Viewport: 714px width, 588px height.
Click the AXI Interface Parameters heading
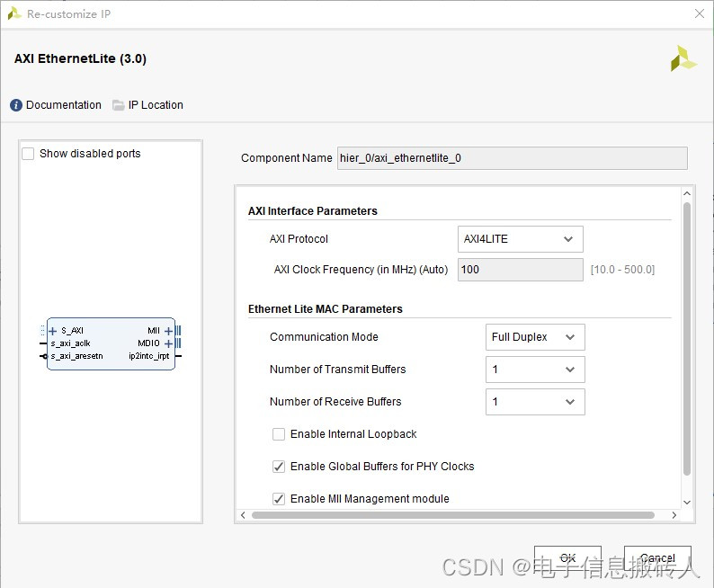(313, 211)
